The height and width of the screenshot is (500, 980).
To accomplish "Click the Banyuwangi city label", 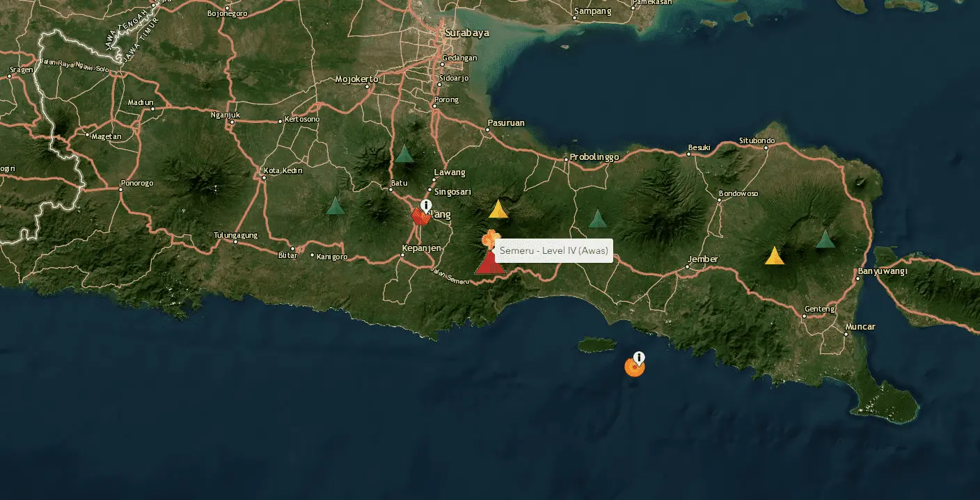I will (x=883, y=271).
